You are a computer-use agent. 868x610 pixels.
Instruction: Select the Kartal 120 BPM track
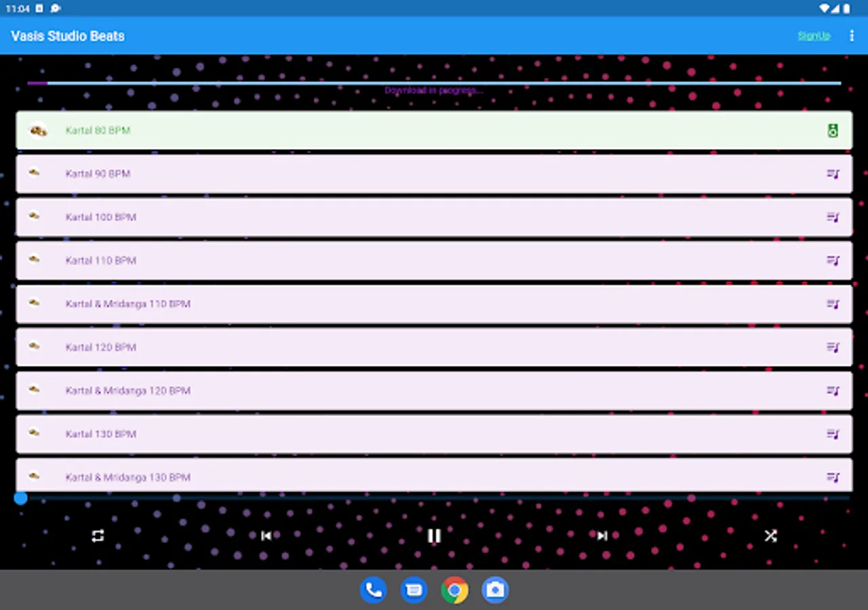pos(434,348)
